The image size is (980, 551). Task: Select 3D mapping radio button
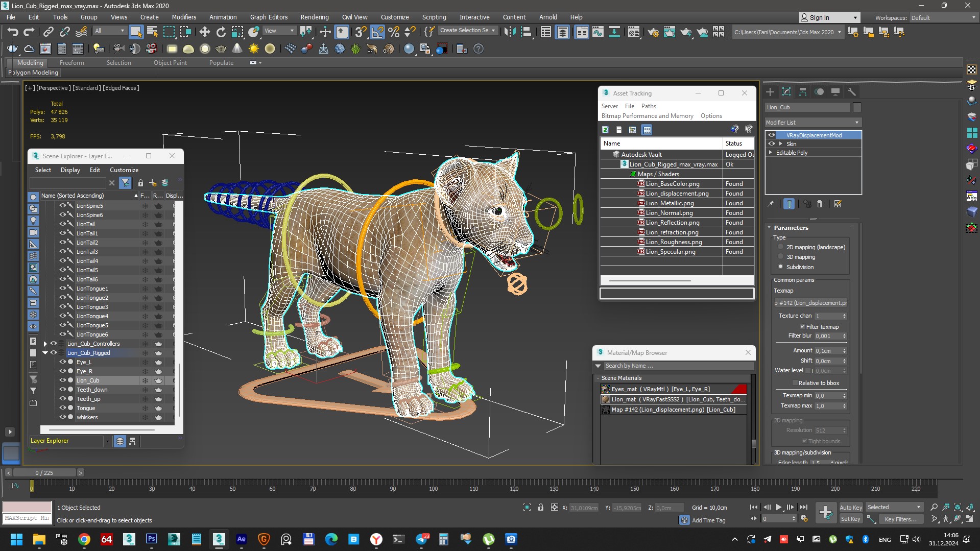click(x=780, y=256)
